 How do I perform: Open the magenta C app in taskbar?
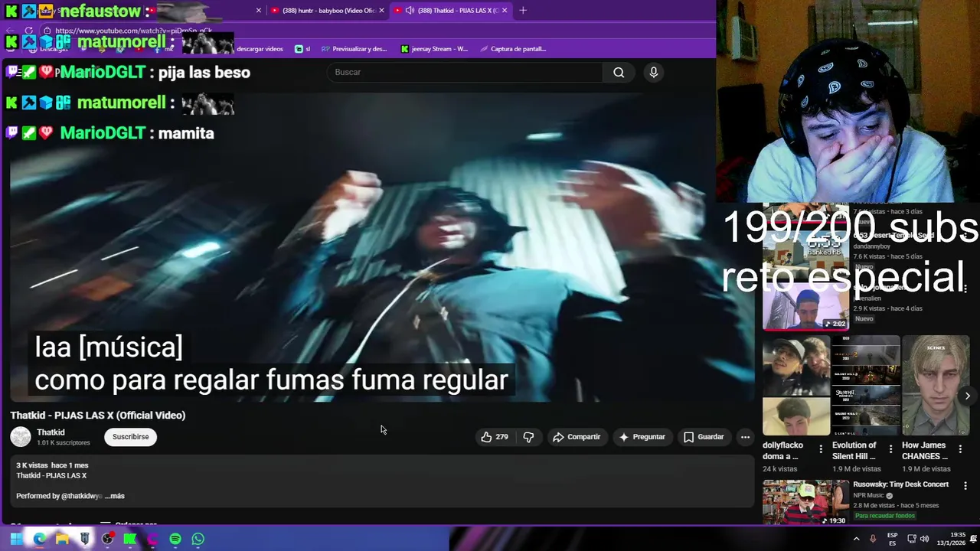click(x=152, y=539)
